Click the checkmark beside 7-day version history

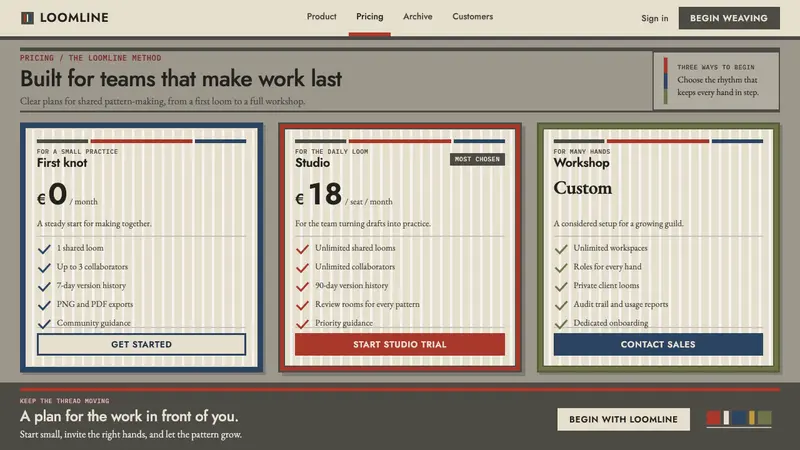(x=44, y=286)
